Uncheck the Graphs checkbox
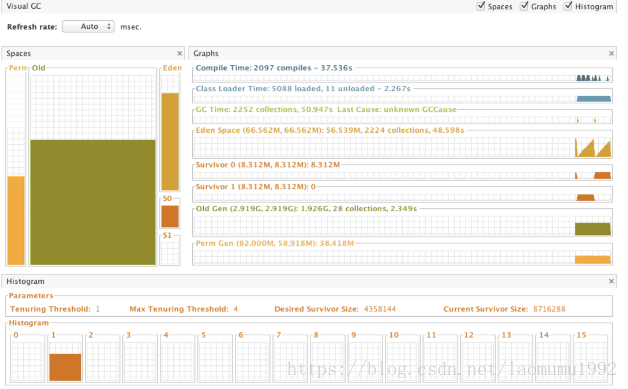 (524, 6)
